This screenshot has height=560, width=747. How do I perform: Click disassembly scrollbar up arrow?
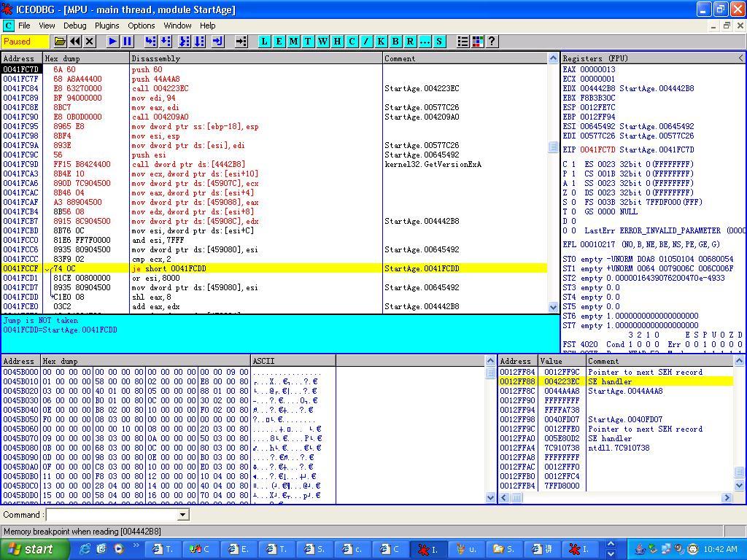[553, 58]
